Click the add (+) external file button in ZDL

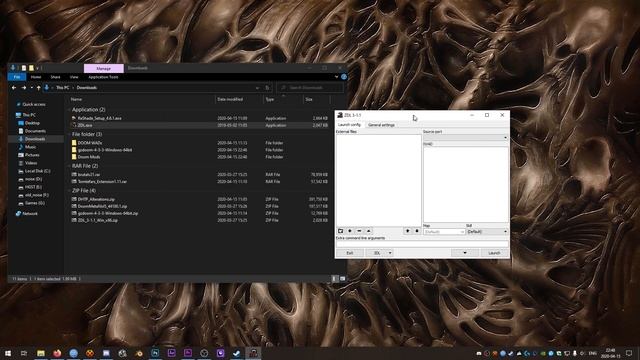(350, 231)
